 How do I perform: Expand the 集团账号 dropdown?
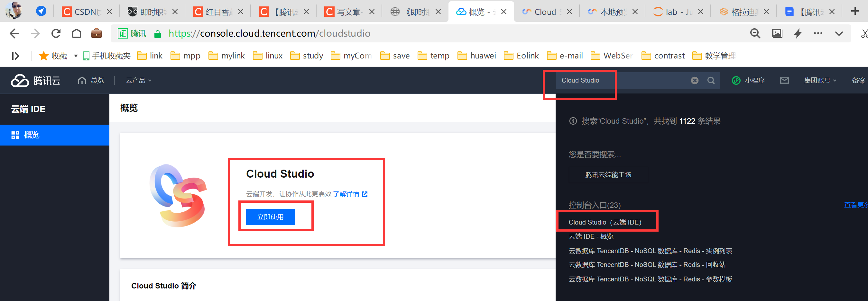[820, 80]
